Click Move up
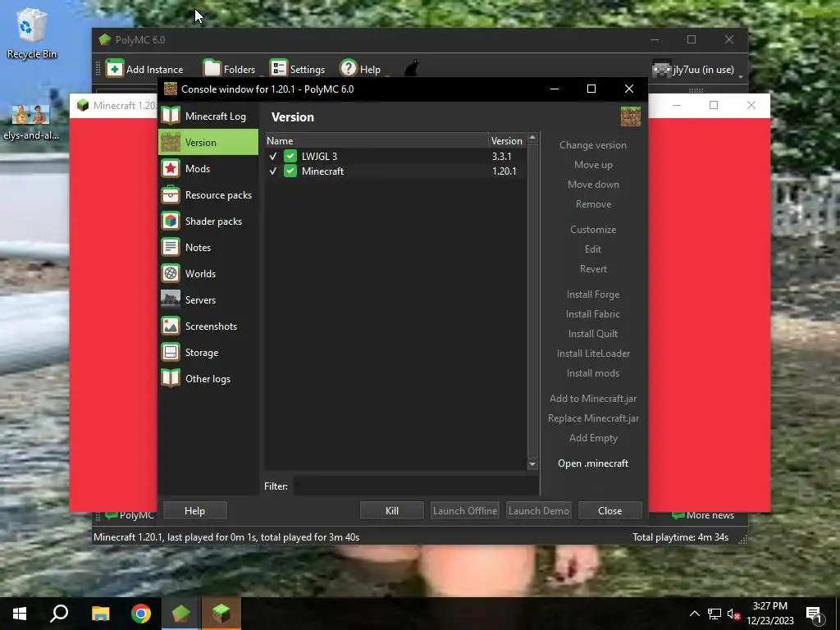This screenshot has height=630, width=840. 593,165
